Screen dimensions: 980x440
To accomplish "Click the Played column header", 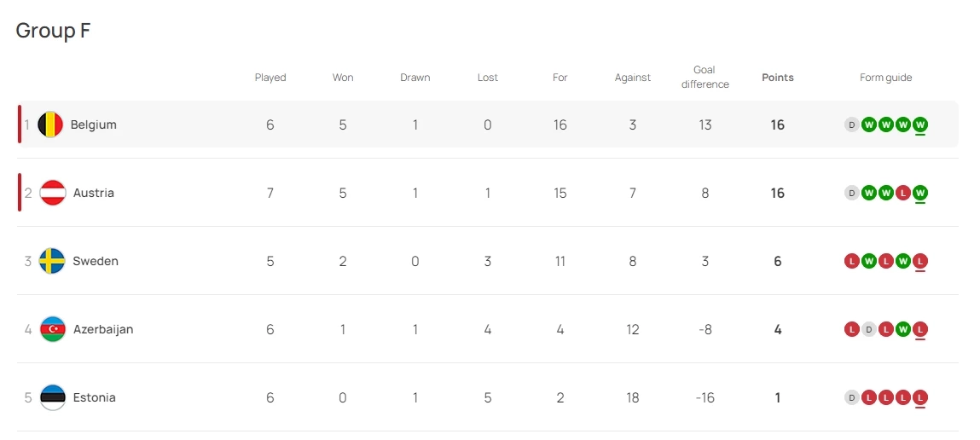I will (x=270, y=78).
